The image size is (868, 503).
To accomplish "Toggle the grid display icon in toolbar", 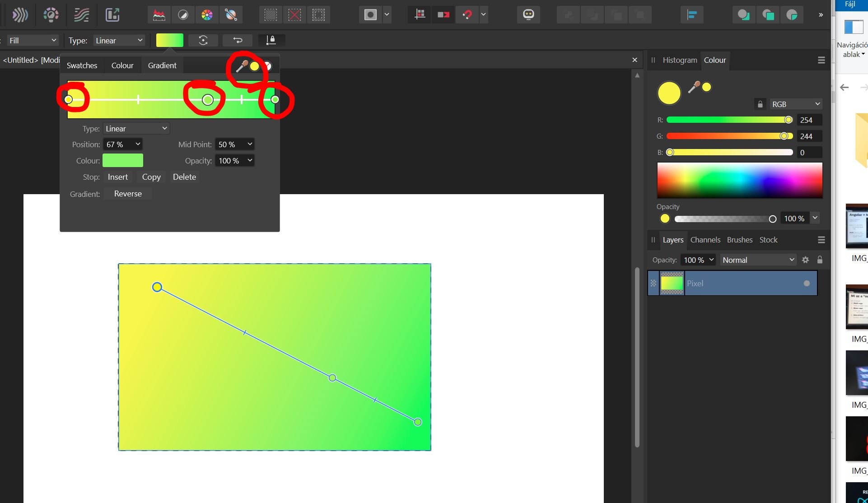I will pyautogui.click(x=420, y=15).
